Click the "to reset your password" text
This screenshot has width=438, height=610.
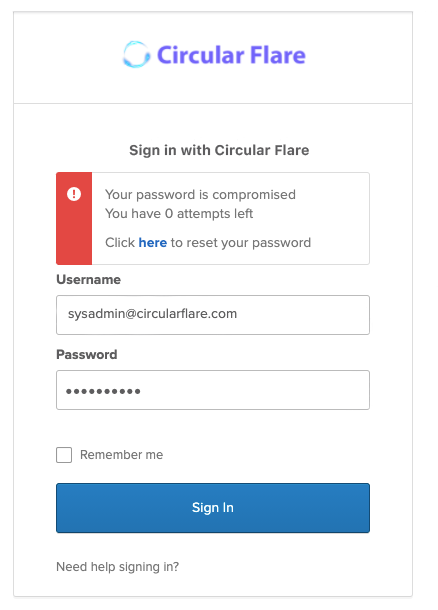click(241, 243)
